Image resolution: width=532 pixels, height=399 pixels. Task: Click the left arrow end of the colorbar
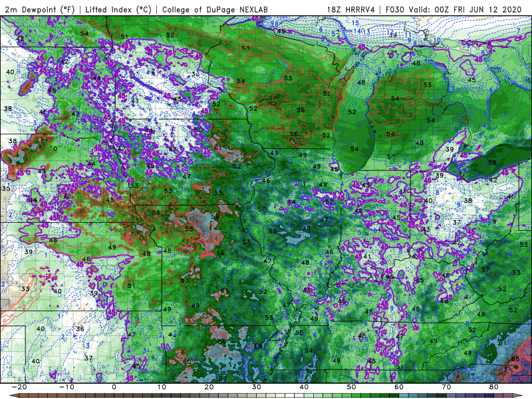14,395
